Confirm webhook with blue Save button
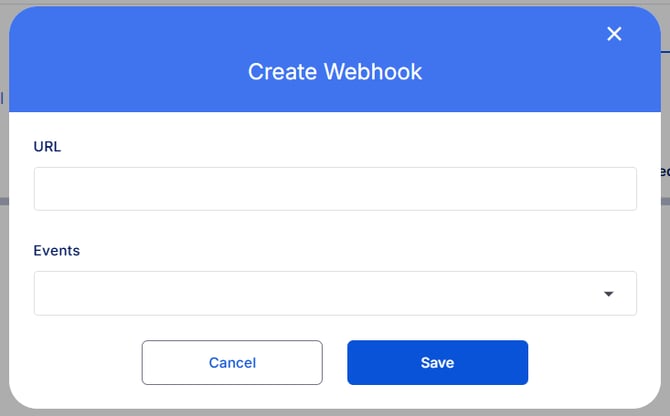 pyautogui.click(x=437, y=362)
